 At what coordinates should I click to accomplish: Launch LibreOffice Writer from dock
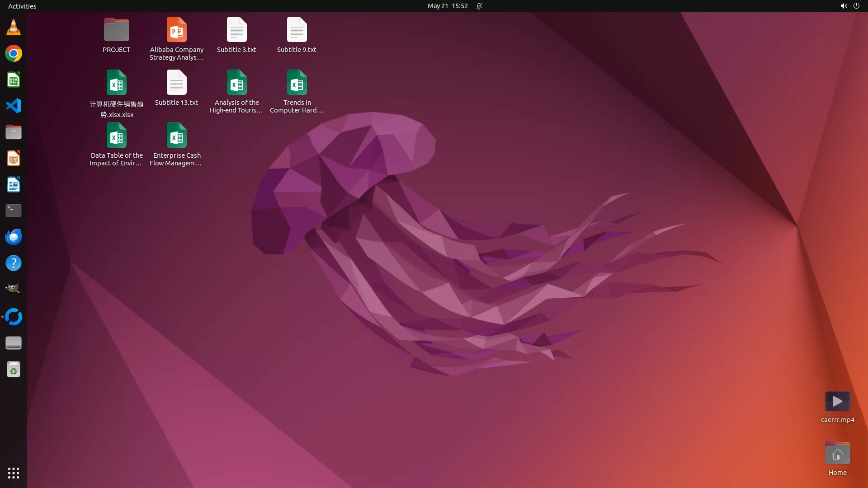[x=14, y=185]
